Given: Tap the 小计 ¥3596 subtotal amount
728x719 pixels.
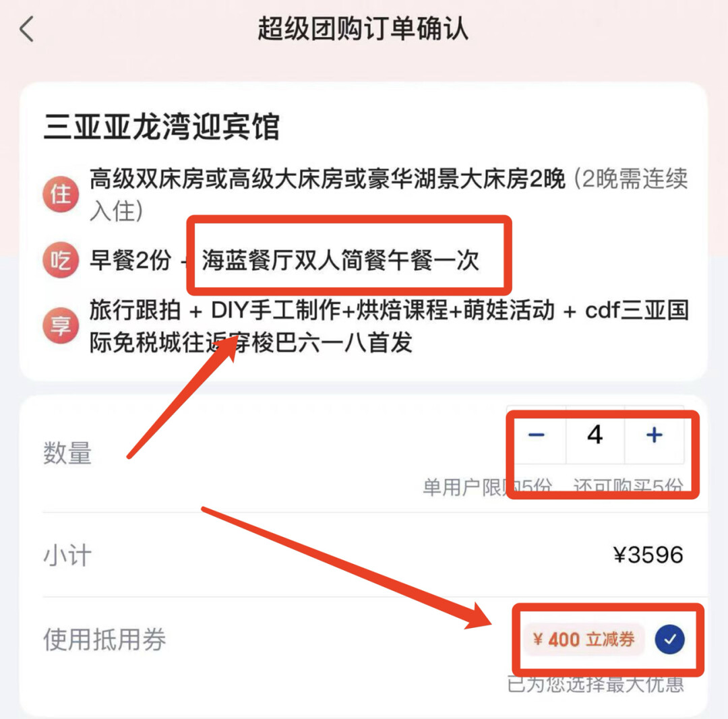Looking at the screenshot, I should click(x=648, y=555).
